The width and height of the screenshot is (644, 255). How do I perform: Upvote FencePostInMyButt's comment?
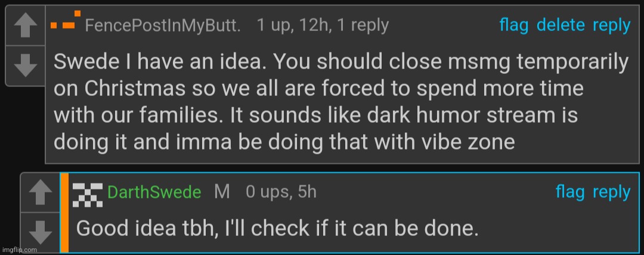pos(26,26)
